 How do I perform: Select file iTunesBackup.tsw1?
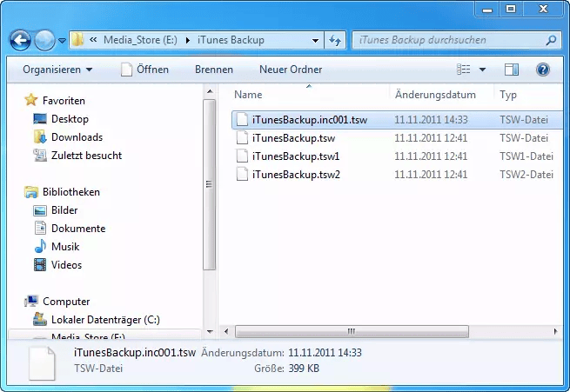tap(296, 156)
